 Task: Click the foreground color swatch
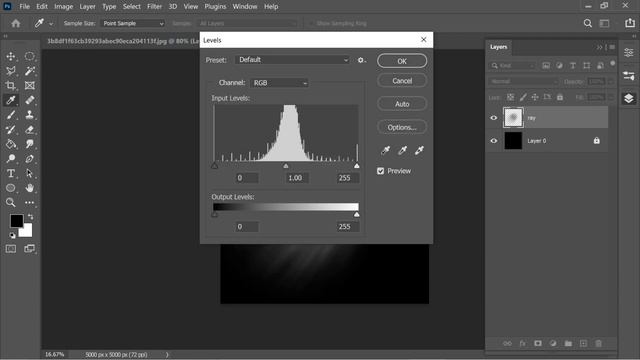pos(17,221)
